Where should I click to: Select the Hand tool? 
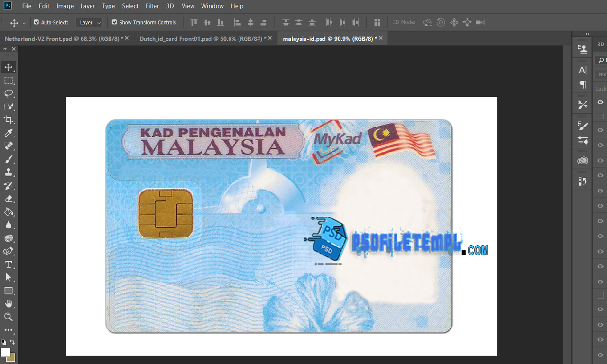[9, 304]
